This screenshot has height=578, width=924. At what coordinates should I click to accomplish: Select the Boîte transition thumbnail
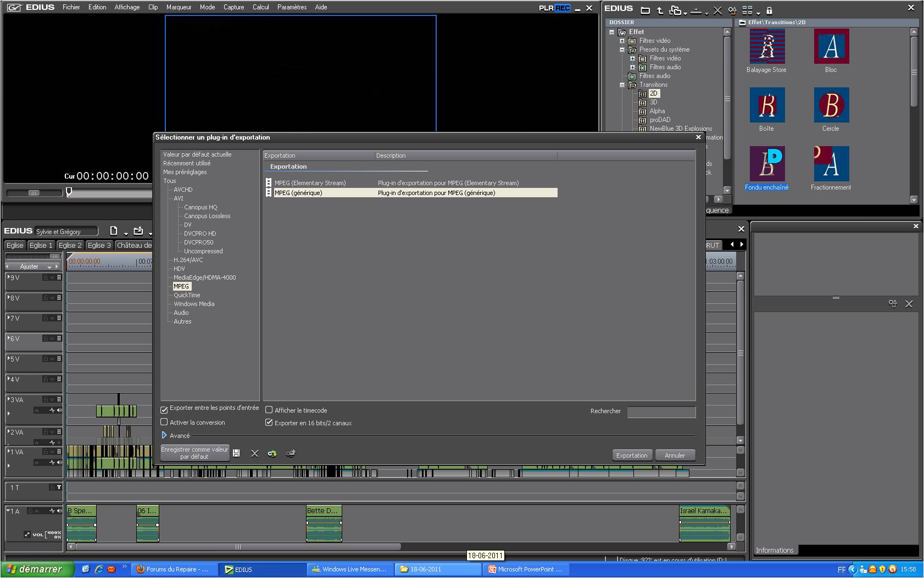point(767,105)
